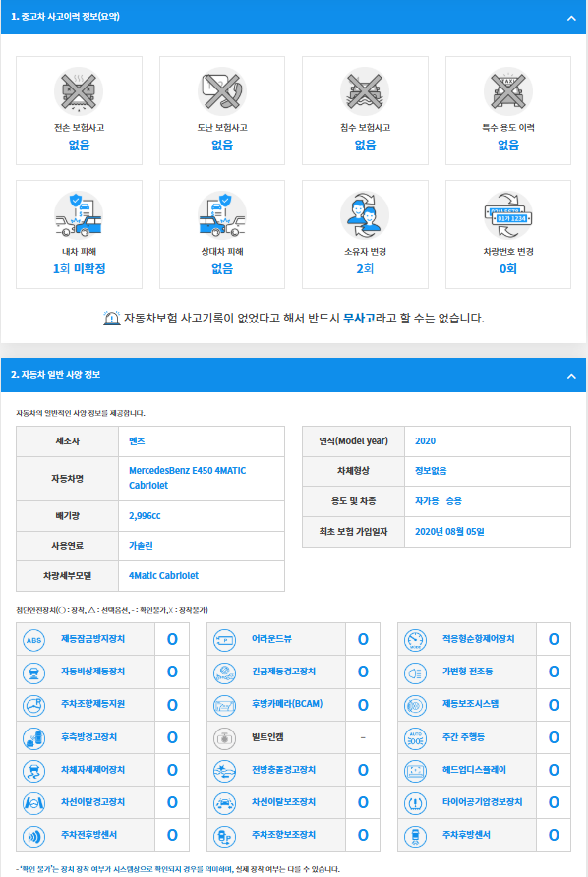Collapse the 중고차 사고이력 정보 section
Screen dimensions: 588x877
point(571,18)
